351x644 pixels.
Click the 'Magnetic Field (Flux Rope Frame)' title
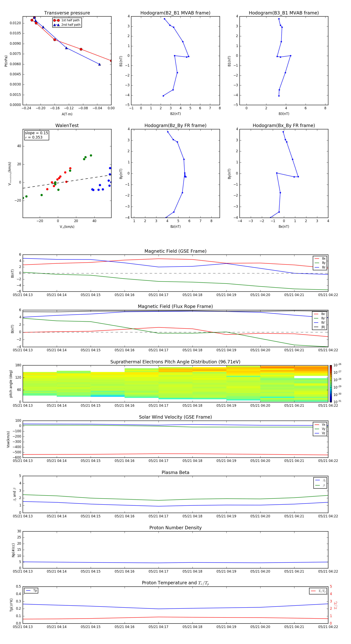coord(175,307)
